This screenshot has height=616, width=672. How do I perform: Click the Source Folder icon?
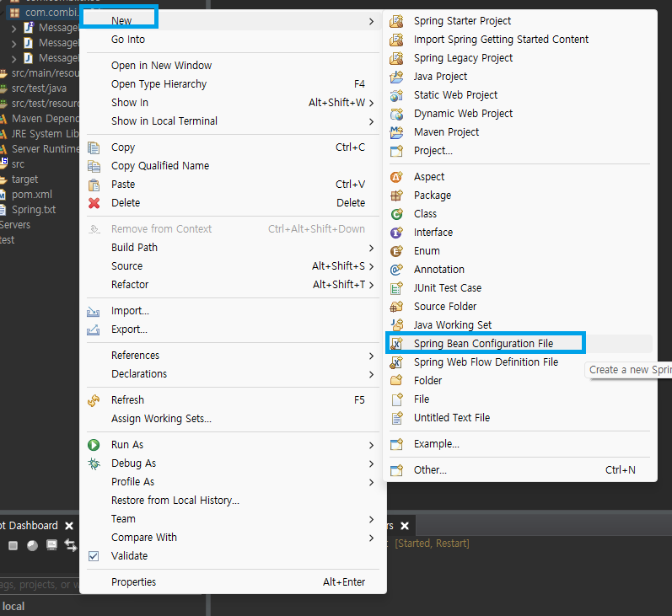tap(396, 307)
